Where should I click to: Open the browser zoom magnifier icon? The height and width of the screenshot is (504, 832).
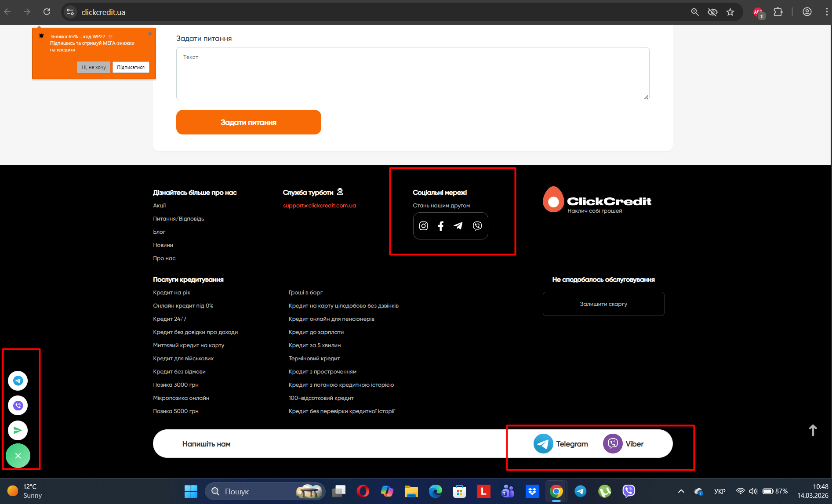695,12
